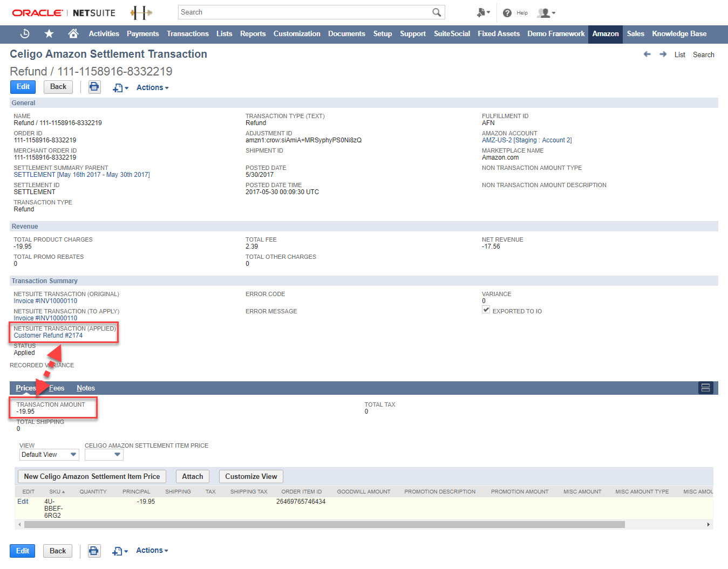Click the Attach button
Viewport: 728px width, 569px height.
point(193,476)
